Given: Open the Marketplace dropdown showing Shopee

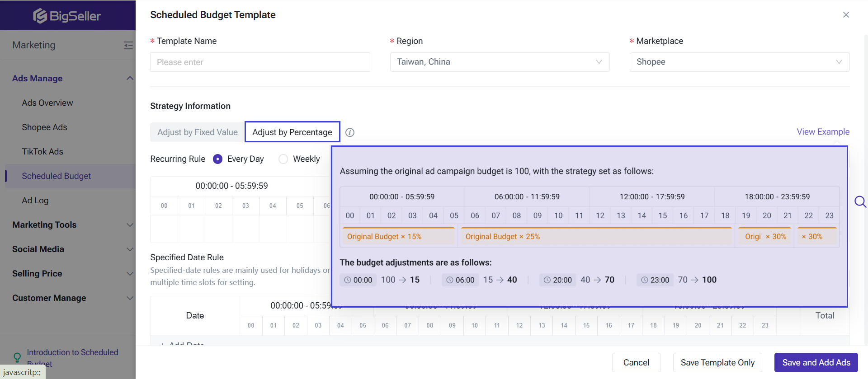Looking at the screenshot, I should click(739, 62).
